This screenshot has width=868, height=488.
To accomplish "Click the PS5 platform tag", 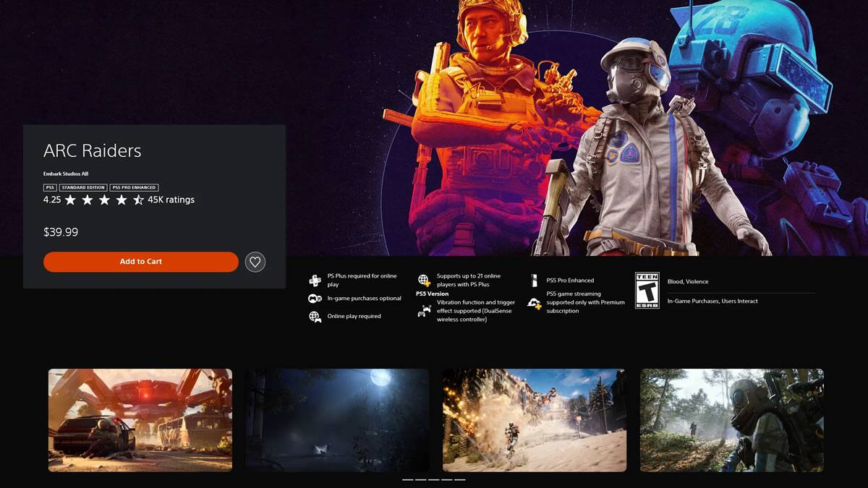I will tap(50, 187).
